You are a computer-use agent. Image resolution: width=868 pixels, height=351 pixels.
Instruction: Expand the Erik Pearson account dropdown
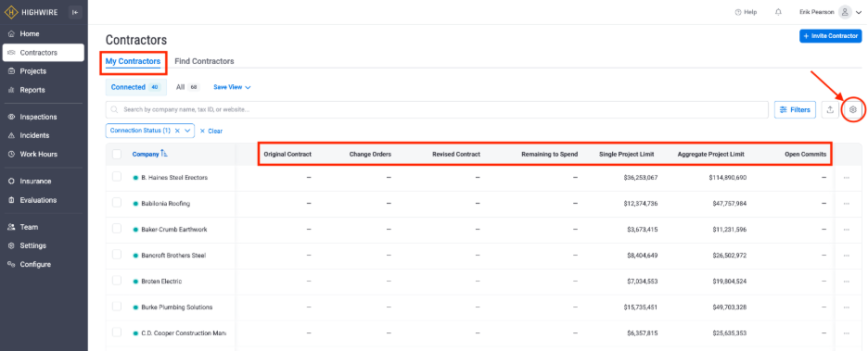pyautogui.click(x=859, y=13)
